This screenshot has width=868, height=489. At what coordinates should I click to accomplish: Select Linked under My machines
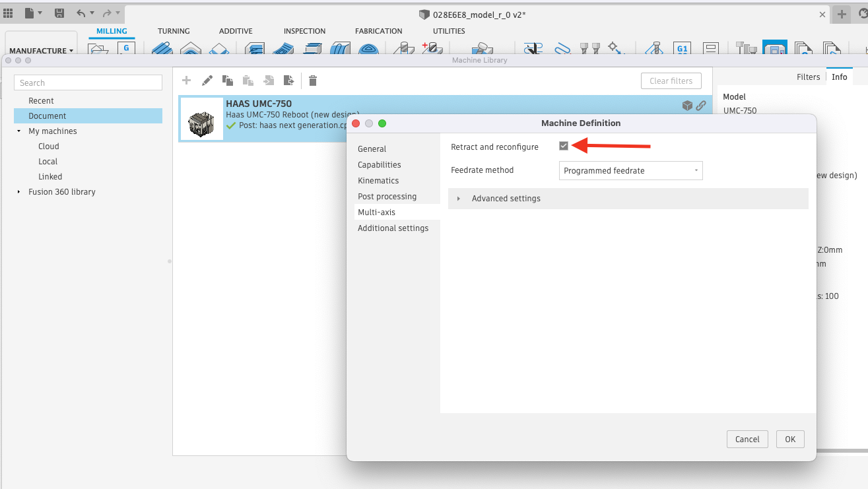[50, 177]
